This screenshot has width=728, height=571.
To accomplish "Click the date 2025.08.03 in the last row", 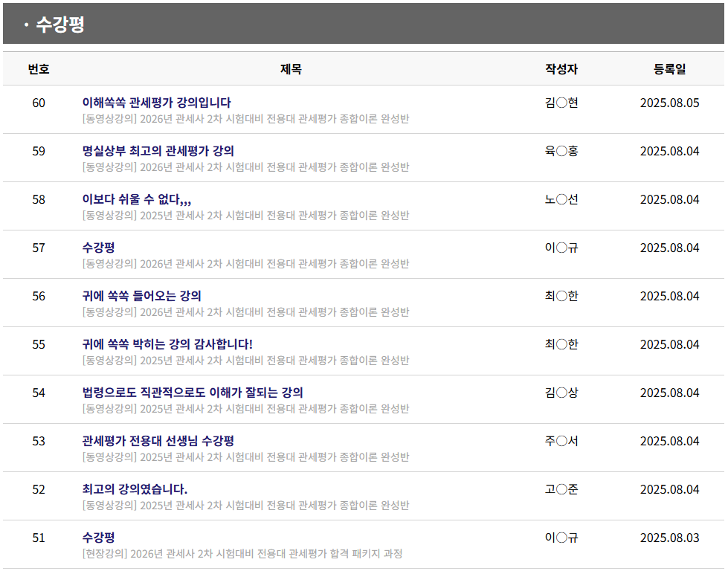I will click(669, 538).
